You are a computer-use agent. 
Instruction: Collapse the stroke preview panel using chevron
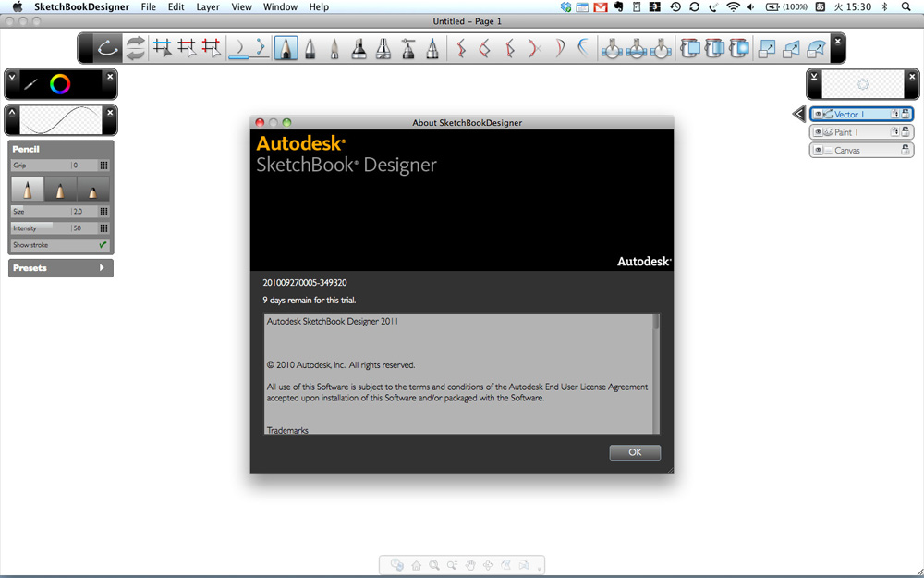(12, 112)
